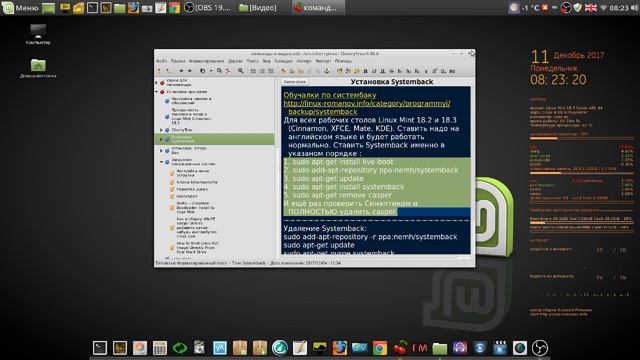
Task: Launch Chrome from bottom dock
Action: coord(380,348)
